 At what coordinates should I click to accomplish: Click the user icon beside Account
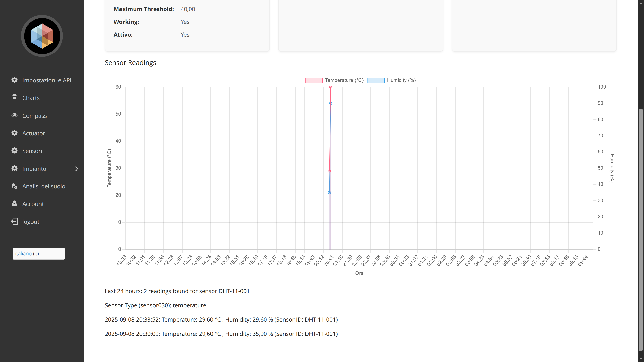click(x=14, y=204)
